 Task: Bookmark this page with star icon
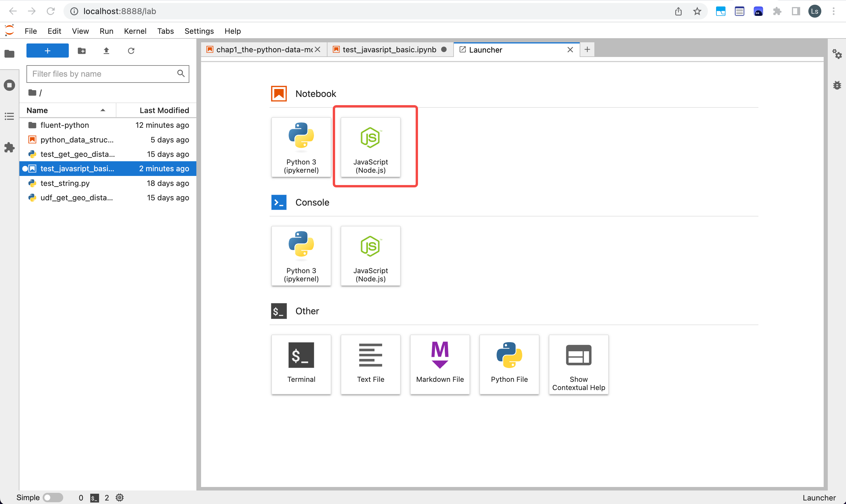pos(697,11)
